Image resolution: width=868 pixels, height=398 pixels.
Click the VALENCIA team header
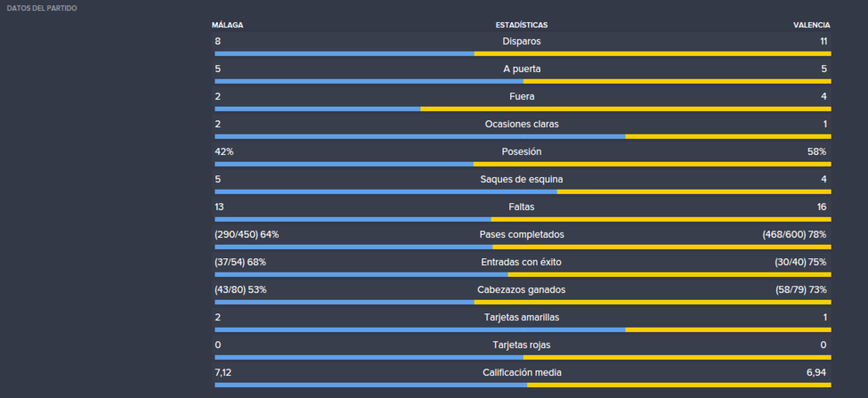click(x=811, y=25)
